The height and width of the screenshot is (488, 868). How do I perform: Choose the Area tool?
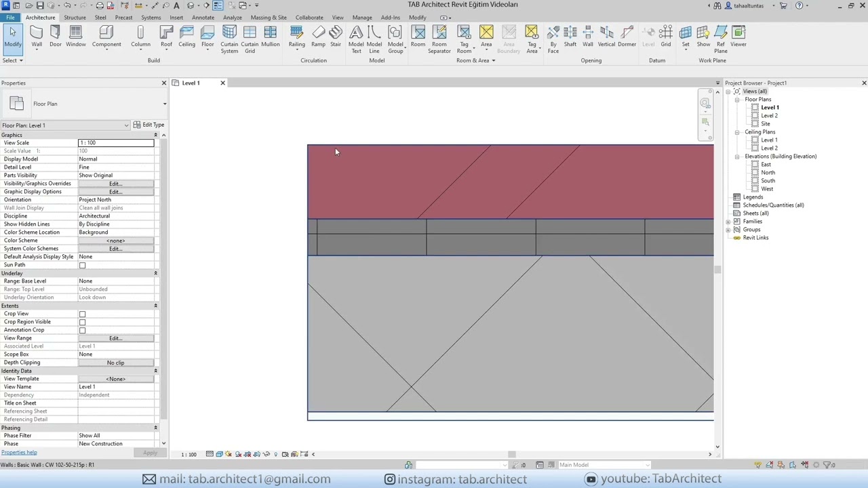click(486, 37)
